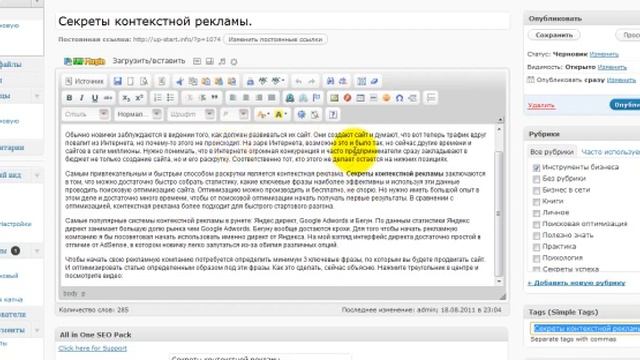
Task: Check the Полезно знать category
Action: coord(536,236)
